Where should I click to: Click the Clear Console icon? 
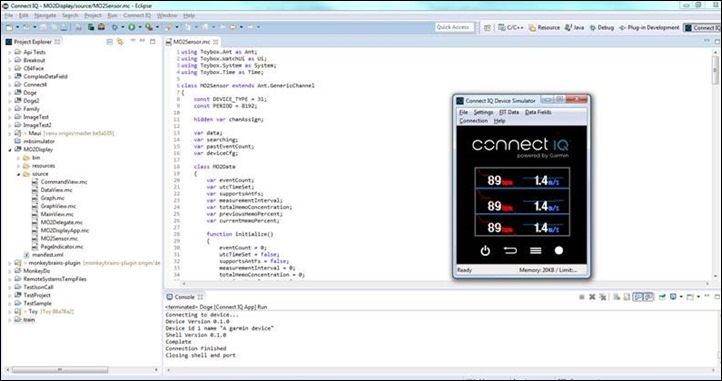[616, 297]
